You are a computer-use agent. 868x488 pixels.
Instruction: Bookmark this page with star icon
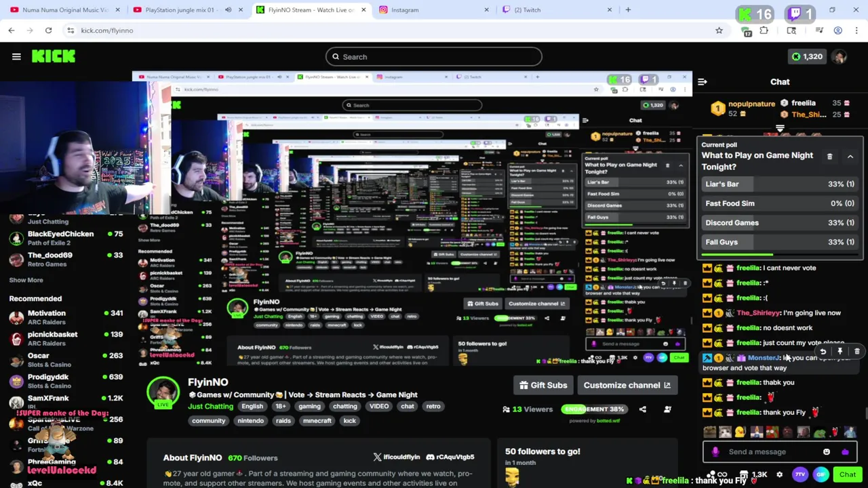[x=719, y=30]
